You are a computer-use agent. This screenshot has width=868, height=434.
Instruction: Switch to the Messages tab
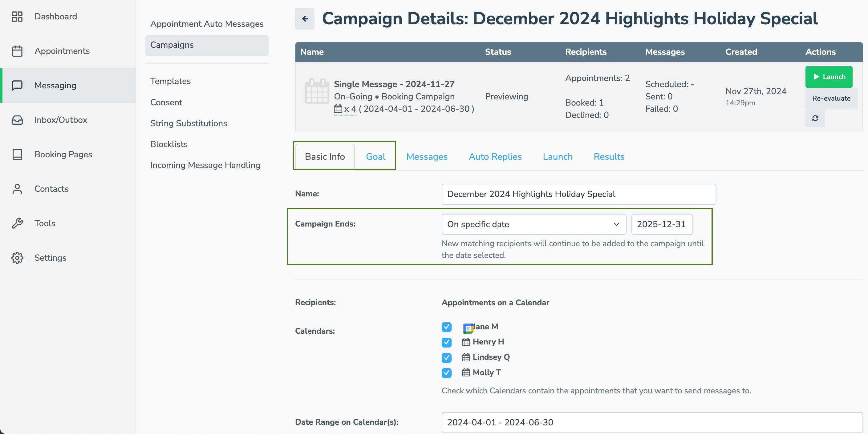click(x=427, y=157)
